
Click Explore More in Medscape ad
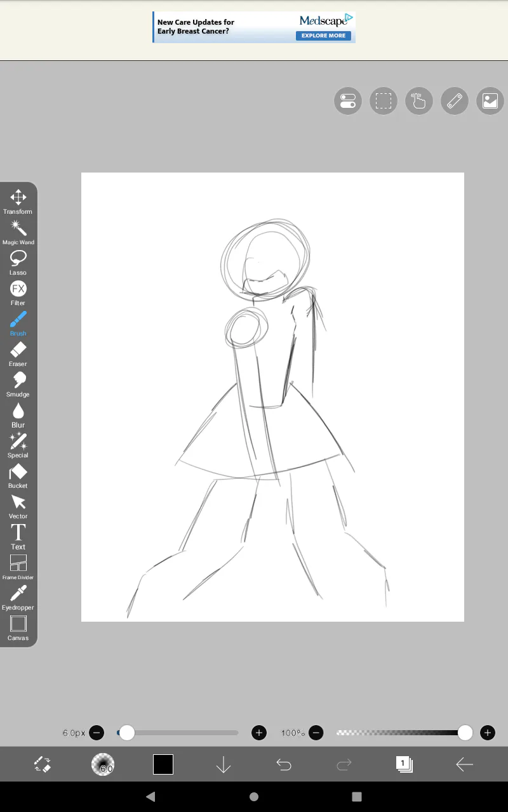tap(323, 36)
